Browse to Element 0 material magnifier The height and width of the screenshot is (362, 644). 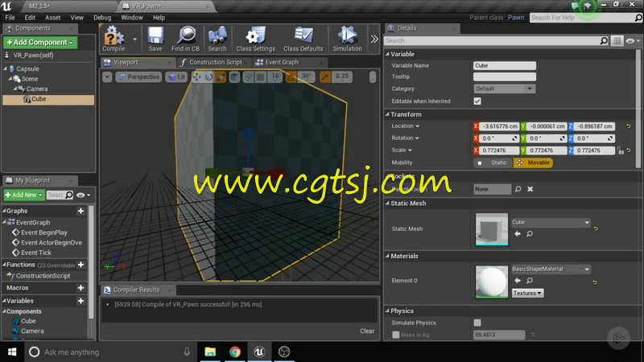(530, 280)
